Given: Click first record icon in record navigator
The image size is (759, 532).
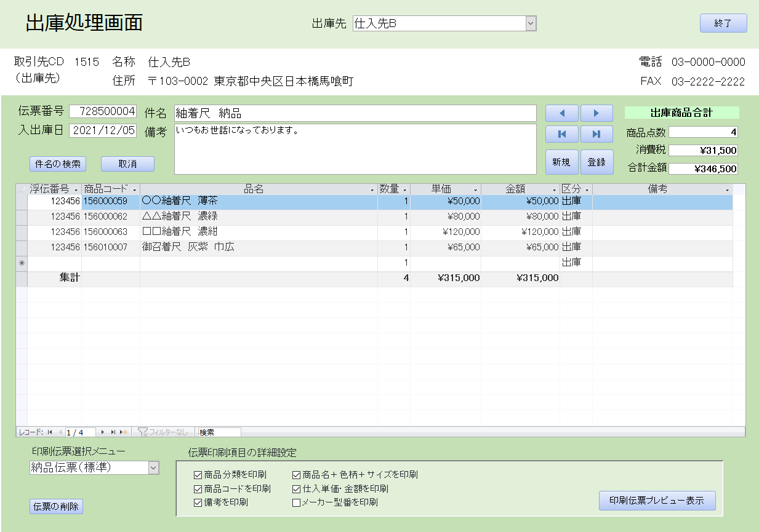Looking at the screenshot, I should (x=50, y=432).
